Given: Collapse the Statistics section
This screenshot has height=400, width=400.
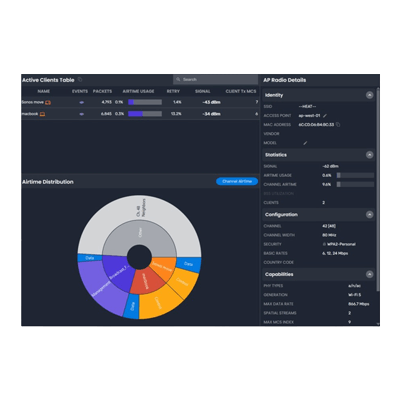Looking at the screenshot, I should click(x=369, y=155).
